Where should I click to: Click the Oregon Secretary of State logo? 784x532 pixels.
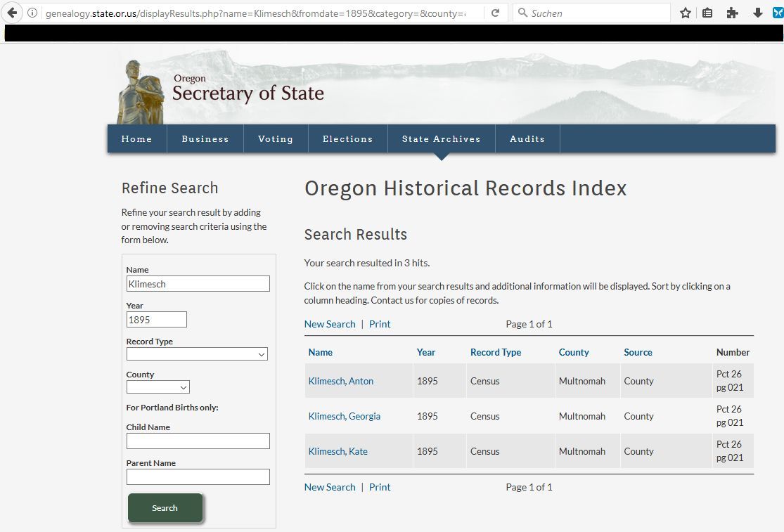224,89
